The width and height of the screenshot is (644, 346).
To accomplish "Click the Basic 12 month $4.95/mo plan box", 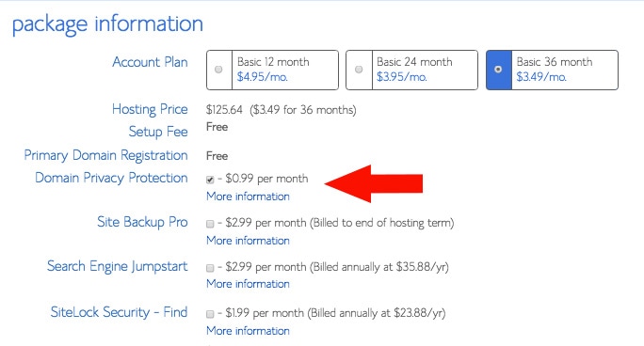I will (272, 70).
